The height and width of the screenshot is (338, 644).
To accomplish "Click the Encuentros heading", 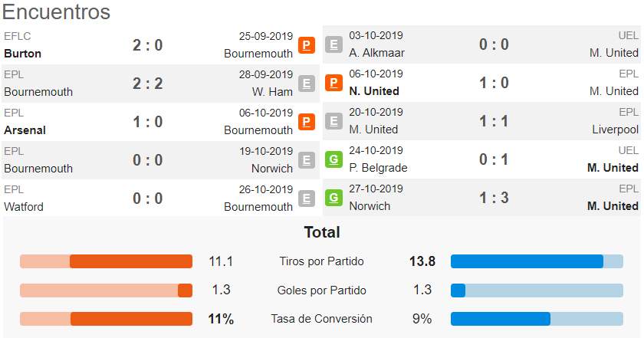I will coord(56,11).
